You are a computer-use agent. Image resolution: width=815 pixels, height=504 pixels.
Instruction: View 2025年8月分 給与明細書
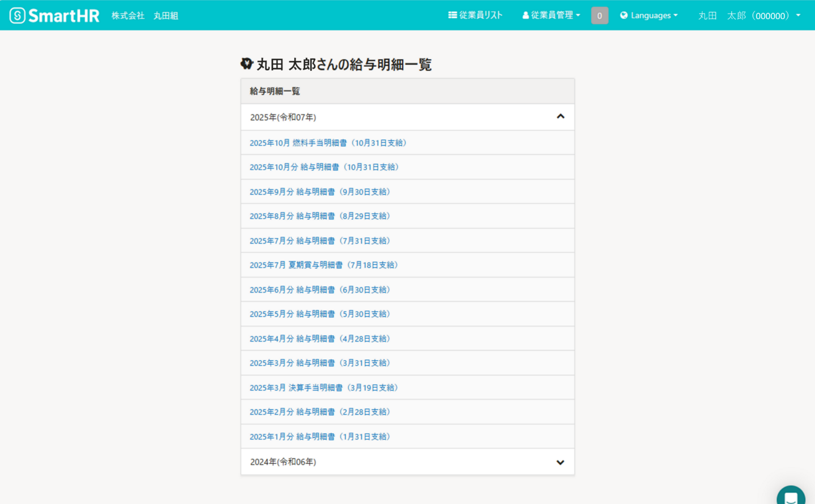click(320, 216)
